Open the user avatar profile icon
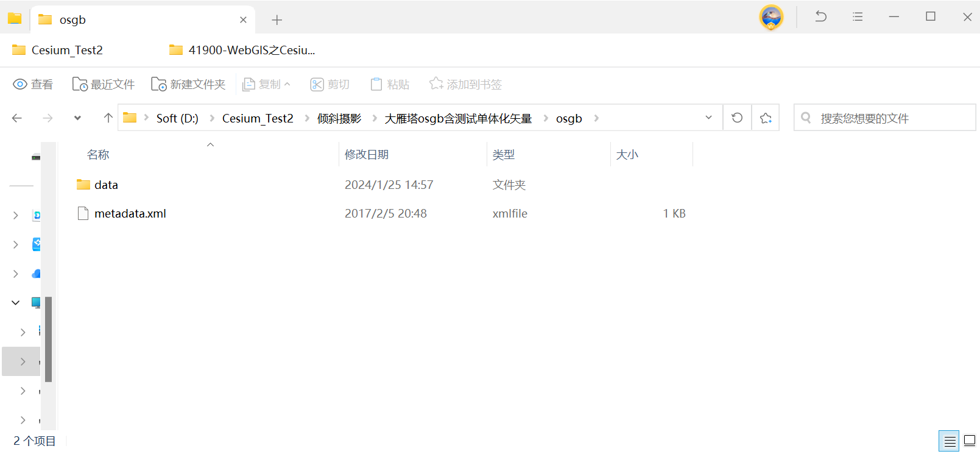The image size is (980, 454). [x=771, y=17]
